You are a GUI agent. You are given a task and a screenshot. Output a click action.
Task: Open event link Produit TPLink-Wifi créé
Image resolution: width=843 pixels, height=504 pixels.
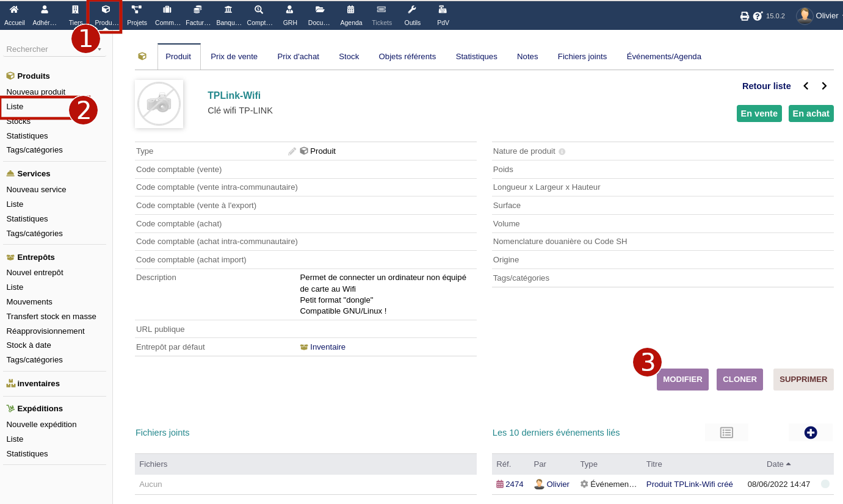click(690, 484)
